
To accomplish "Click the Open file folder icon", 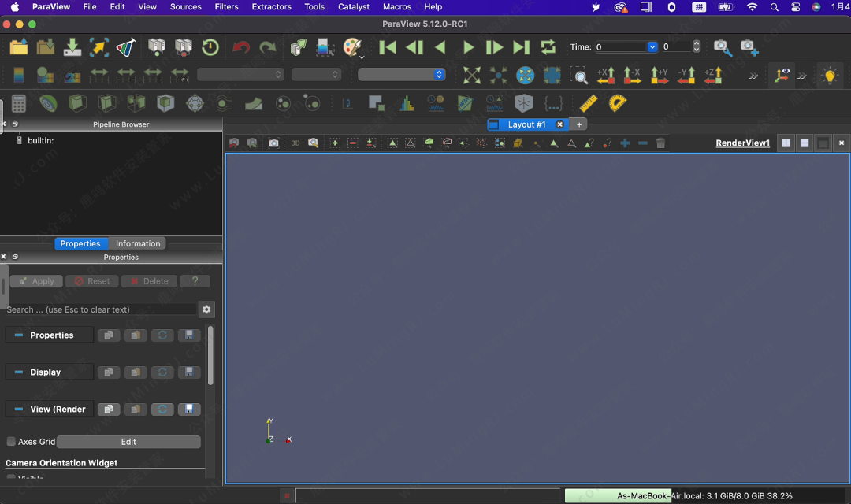I will pos(19,47).
